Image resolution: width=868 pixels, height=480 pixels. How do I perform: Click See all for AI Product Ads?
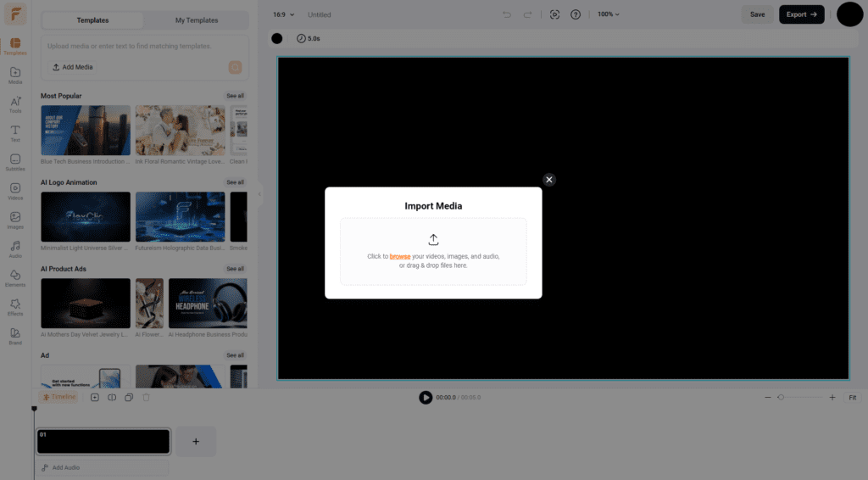point(236,269)
